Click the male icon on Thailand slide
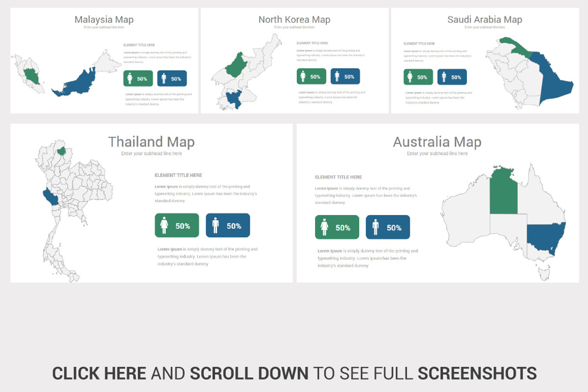Viewport: 588px width, 392px height. (x=216, y=225)
